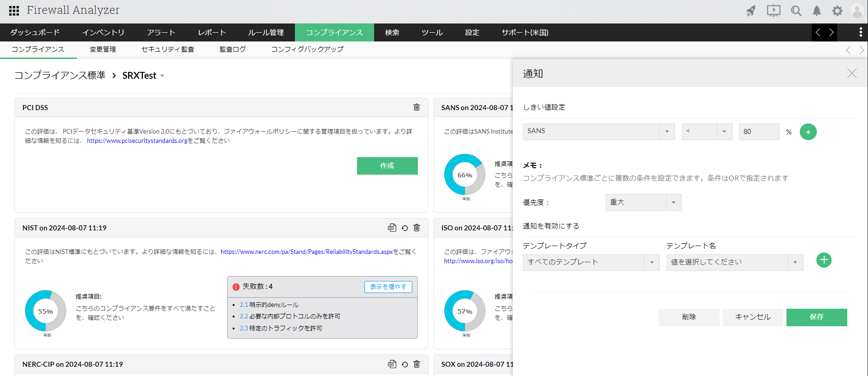
Task: Delete the PCI DSS card via trash icon
Action: pos(416,107)
